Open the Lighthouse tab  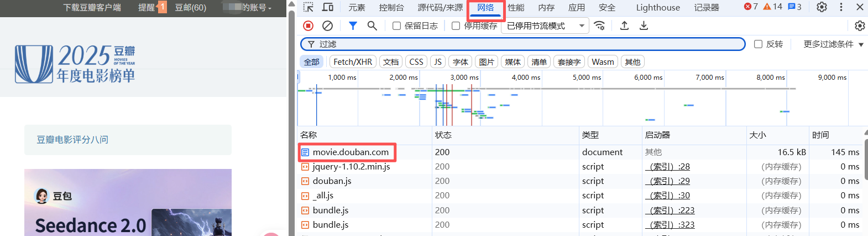pyautogui.click(x=658, y=7)
